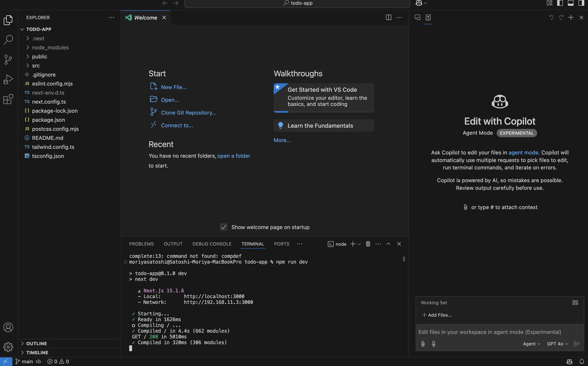Open the Manage settings gear

8,347
